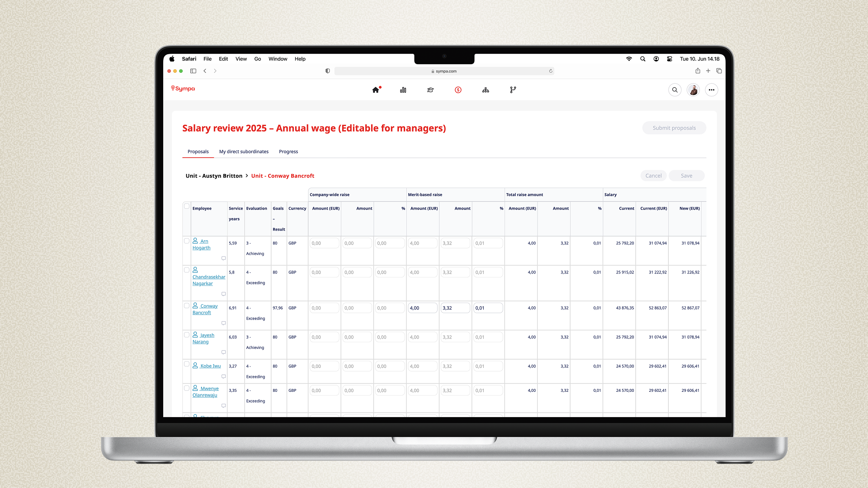Open the bar chart analytics icon
The width and height of the screenshot is (868, 488).
(x=403, y=90)
